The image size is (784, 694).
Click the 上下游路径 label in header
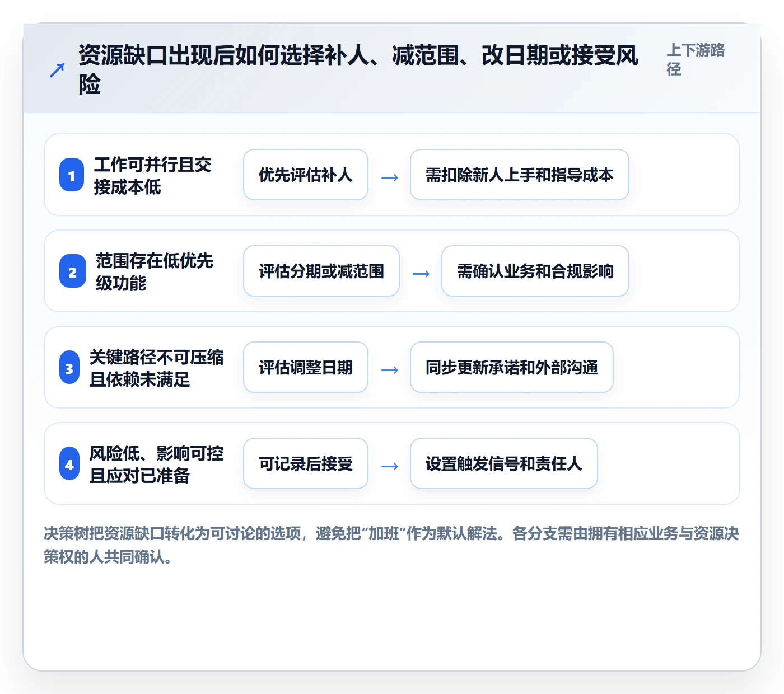pyautogui.click(x=696, y=59)
